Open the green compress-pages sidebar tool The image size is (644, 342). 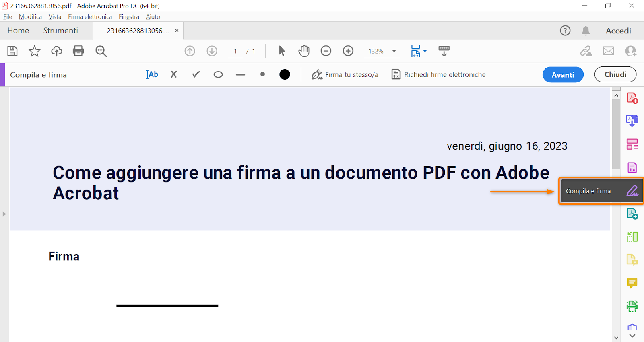[x=632, y=237]
